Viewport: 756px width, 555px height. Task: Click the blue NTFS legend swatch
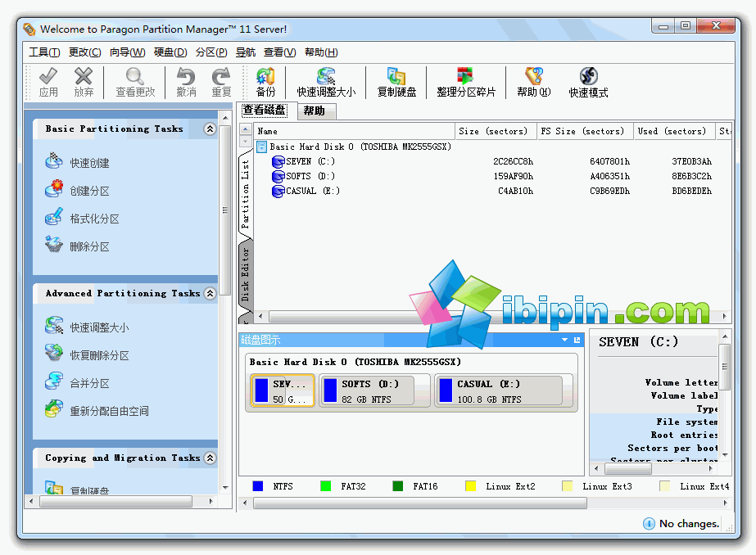coord(258,486)
